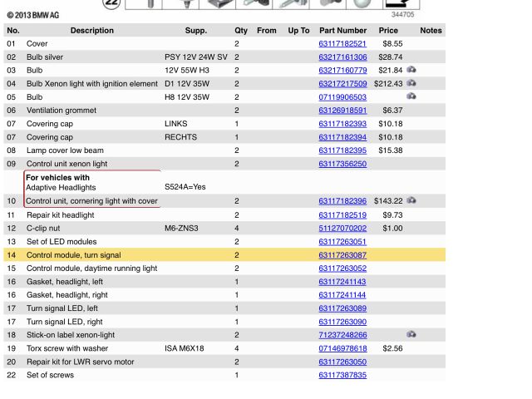
Task: Open notes icon for Bulb Xenon light row
Action: click(x=411, y=84)
